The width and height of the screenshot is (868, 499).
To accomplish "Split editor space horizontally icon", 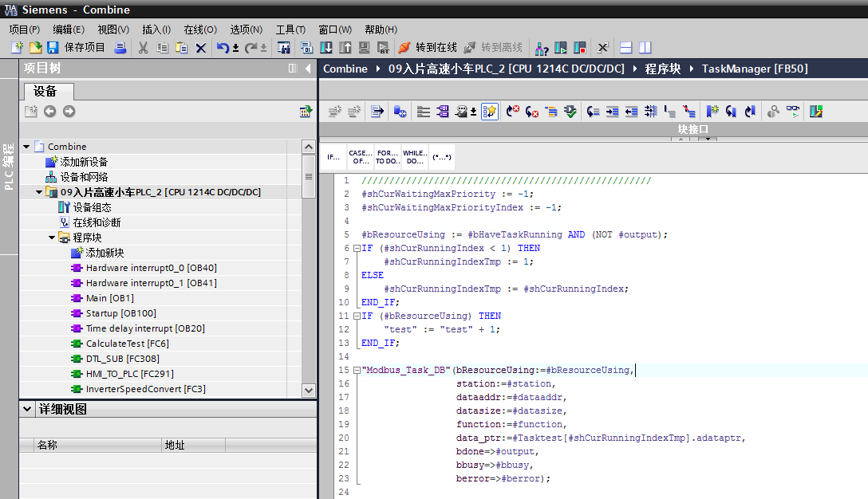I will click(626, 48).
